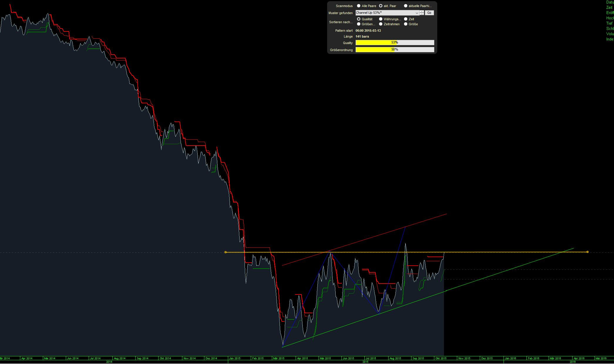Select sorting by 'Zeit'
Image resolution: width=614 pixels, height=364 pixels.
click(406, 19)
